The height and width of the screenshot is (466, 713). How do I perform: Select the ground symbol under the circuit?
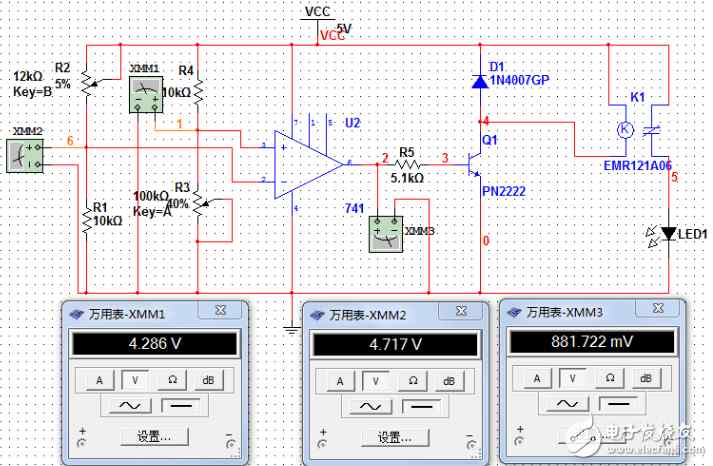[x=292, y=331]
